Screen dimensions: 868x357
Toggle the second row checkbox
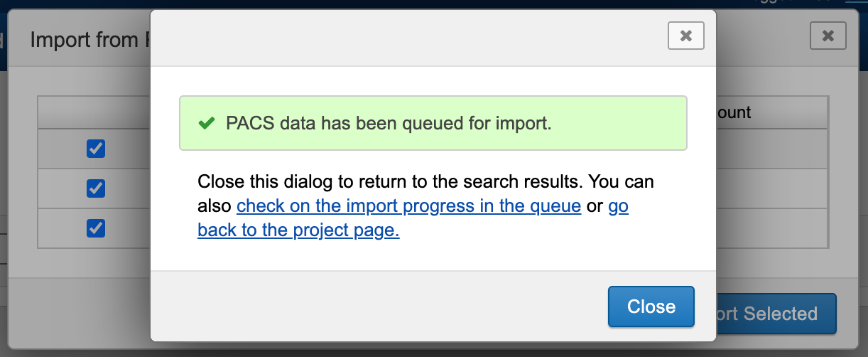96,188
